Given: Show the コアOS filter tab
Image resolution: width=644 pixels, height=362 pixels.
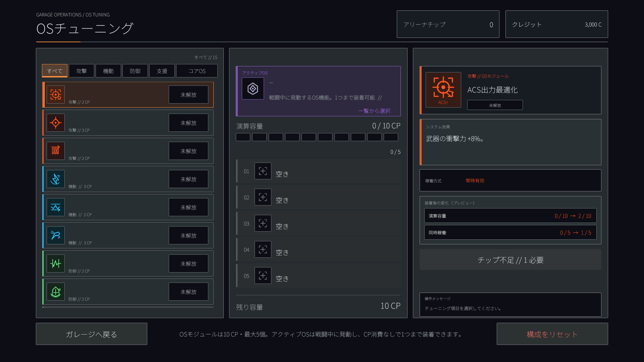Looking at the screenshot, I should pyautogui.click(x=197, y=71).
